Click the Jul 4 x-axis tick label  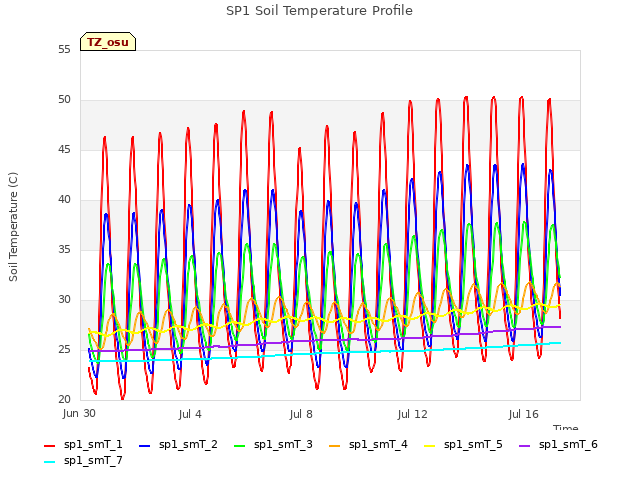[x=190, y=414]
